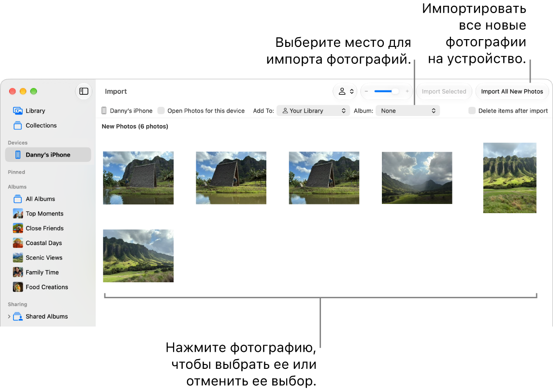Image resolution: width=553 pixels, height=392 pixels.
Task: Click the Scenic Views album thumbnail icon
Action: pos(18,258)
